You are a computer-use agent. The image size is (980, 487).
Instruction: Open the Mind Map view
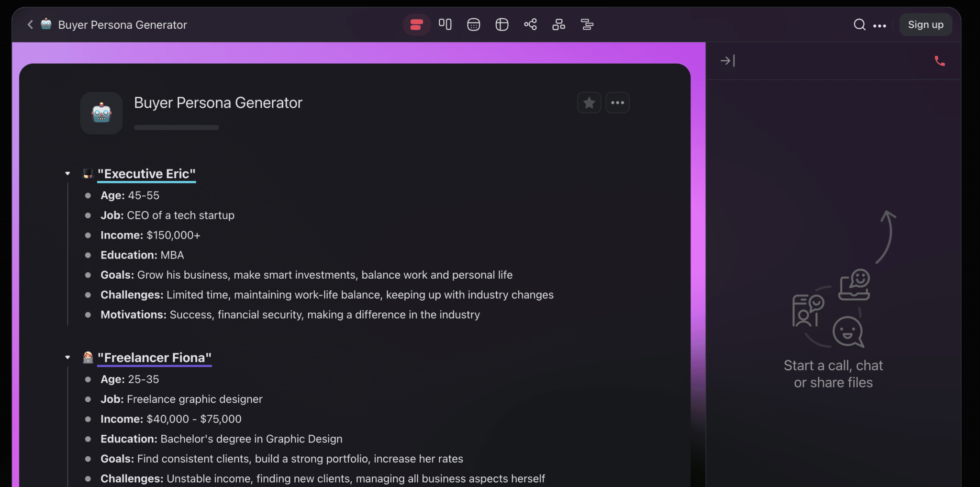coord(530,24)
